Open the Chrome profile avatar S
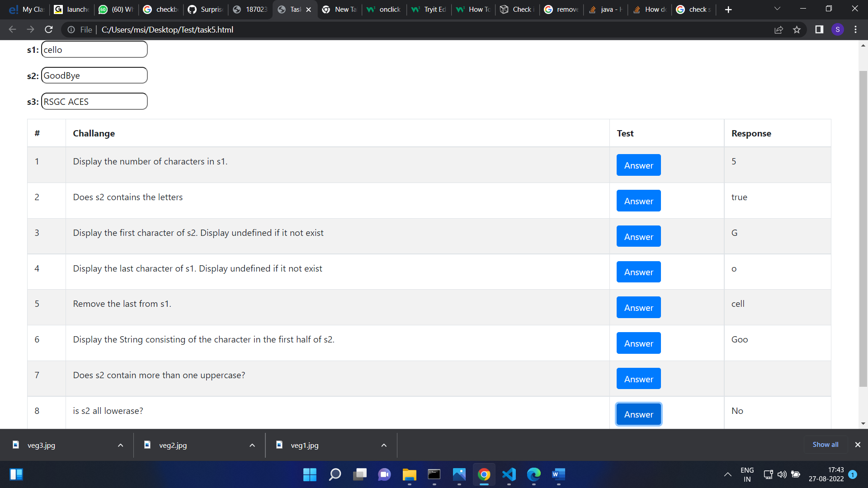This screenshot has width=868, height=488. click(838, 30)
